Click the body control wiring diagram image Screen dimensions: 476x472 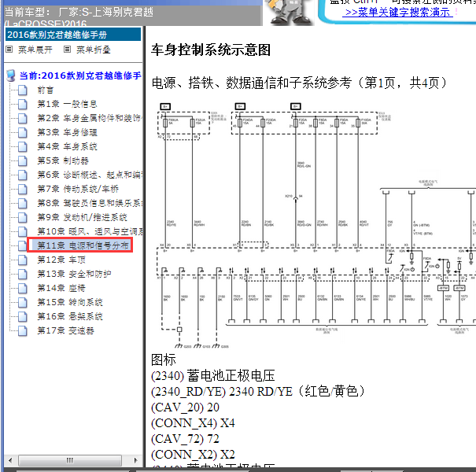click(x=315, y=226)
